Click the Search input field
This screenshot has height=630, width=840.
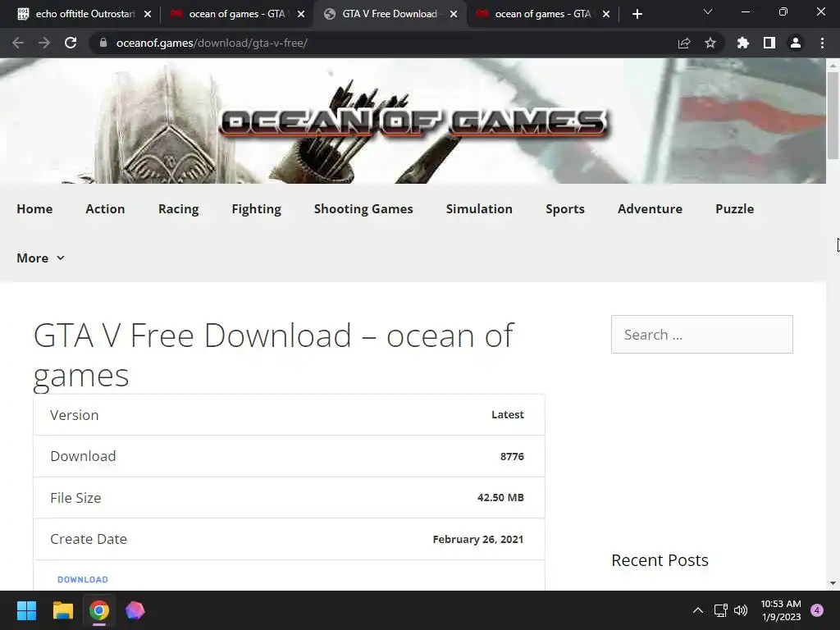702,335
